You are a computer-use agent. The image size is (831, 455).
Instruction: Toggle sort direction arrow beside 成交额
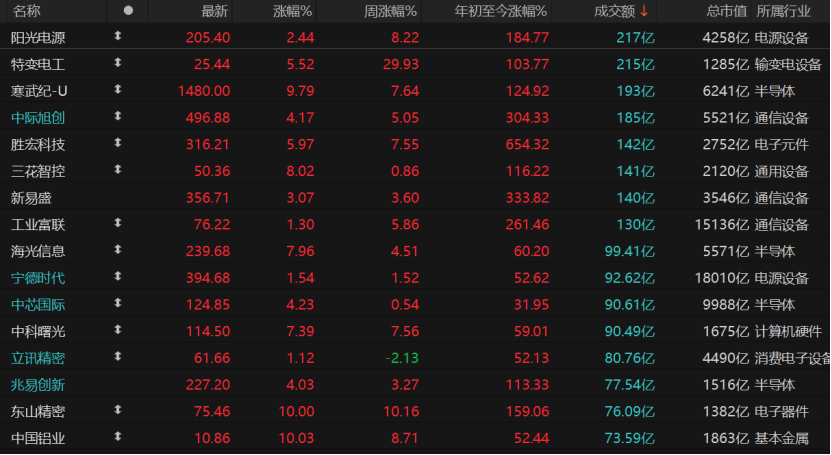coord(644,11)
